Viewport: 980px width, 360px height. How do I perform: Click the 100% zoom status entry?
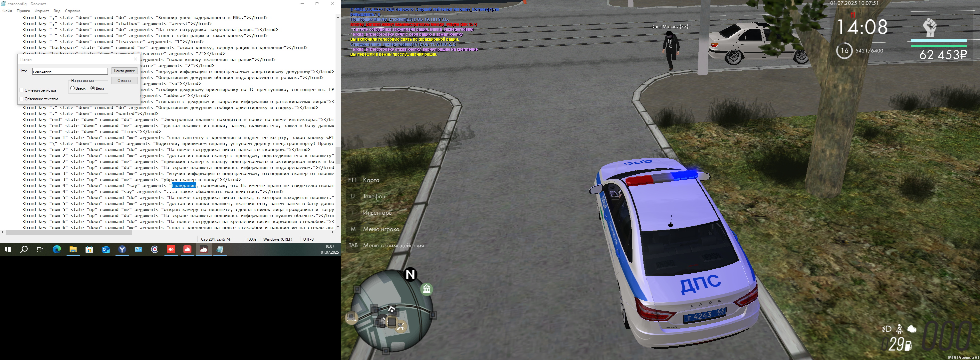tap(251, 239)
